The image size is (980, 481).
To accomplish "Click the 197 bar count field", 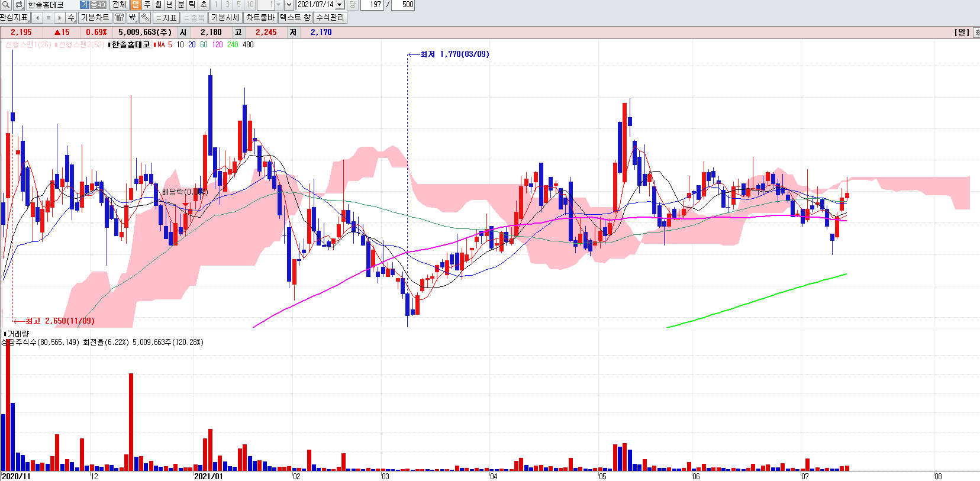I will point(372,5).
